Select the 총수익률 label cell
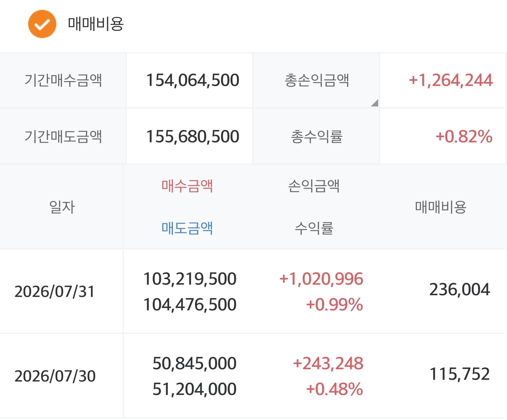The height and width of the screenshot is (420, 507). [316, 136]
